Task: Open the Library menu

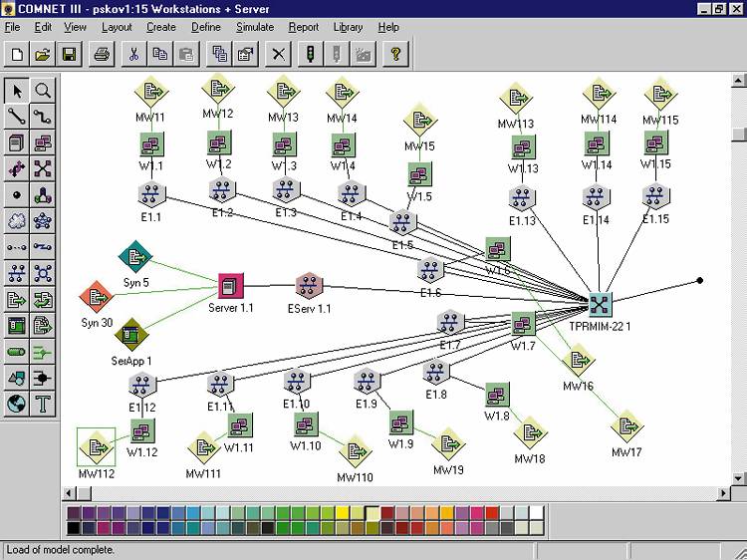Action: coord(348,27)
